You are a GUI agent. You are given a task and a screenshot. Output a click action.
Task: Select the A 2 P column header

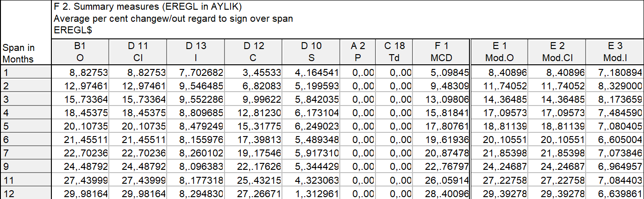[x=358, y=52]
